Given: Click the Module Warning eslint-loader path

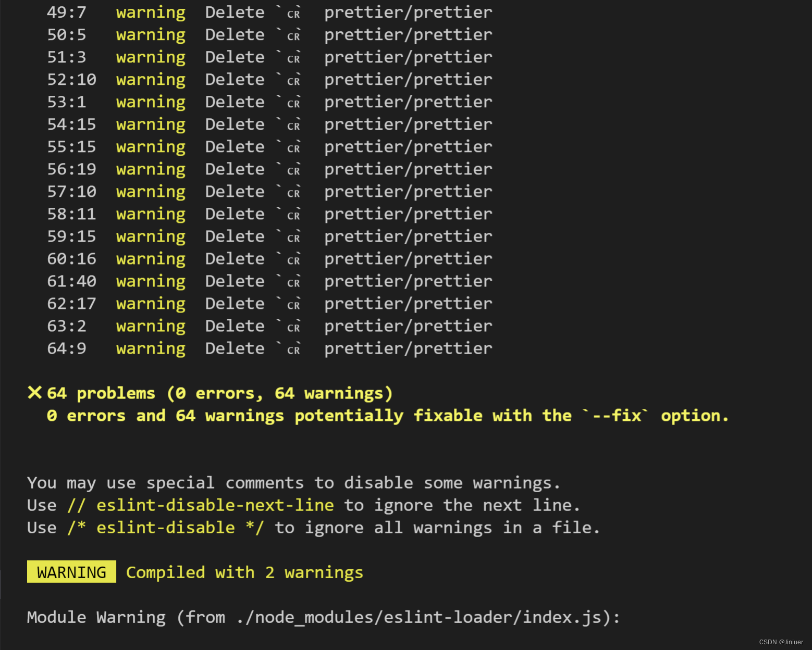Looking at the screenshot, I should [x=323, y=617].
